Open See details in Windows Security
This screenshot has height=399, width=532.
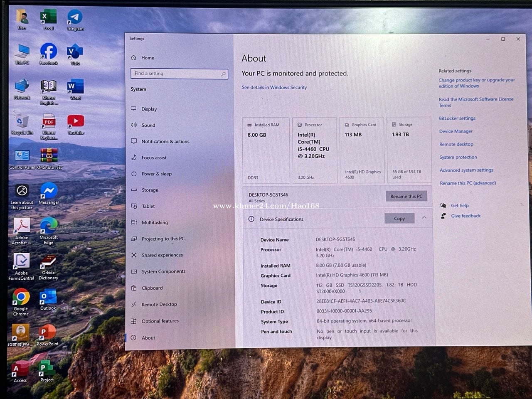tap(274, 87)
